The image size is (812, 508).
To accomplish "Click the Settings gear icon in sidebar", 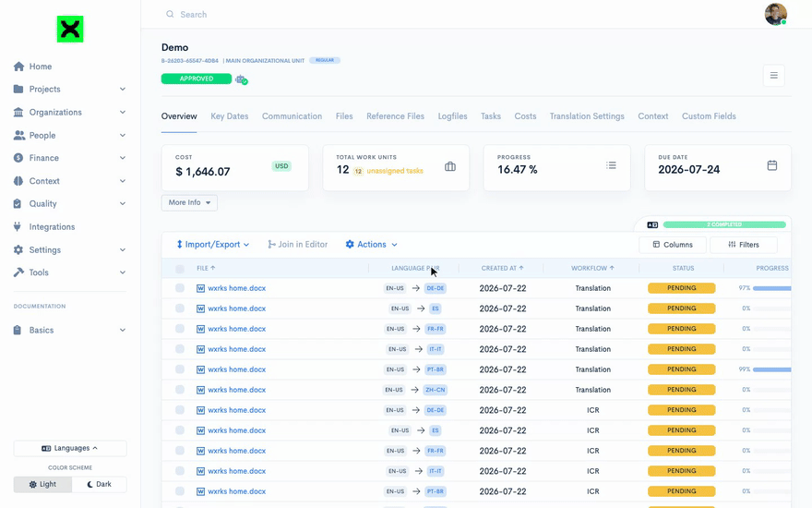I will 18,250.
